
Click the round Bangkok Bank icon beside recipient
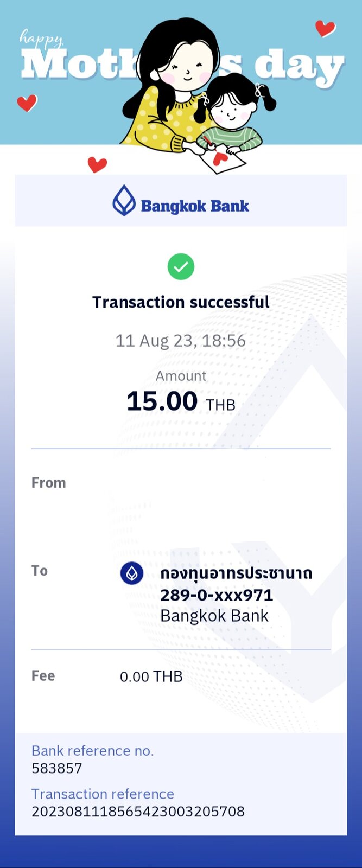click(132, 573)
